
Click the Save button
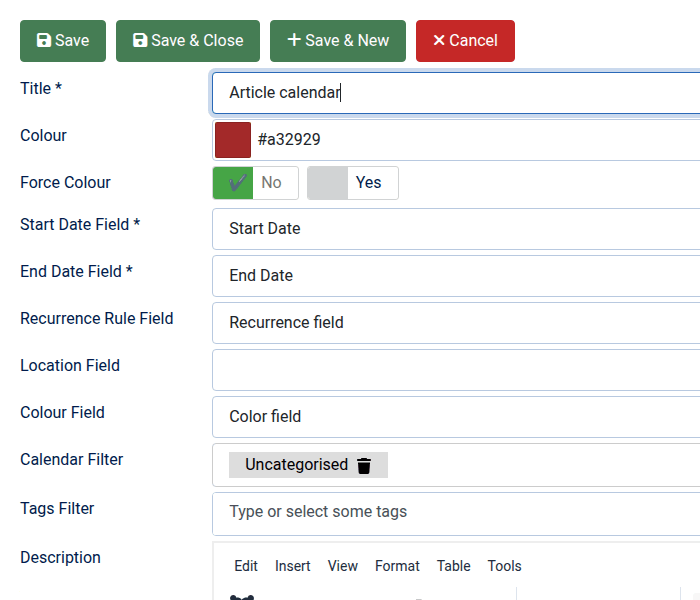coord(63,41)
